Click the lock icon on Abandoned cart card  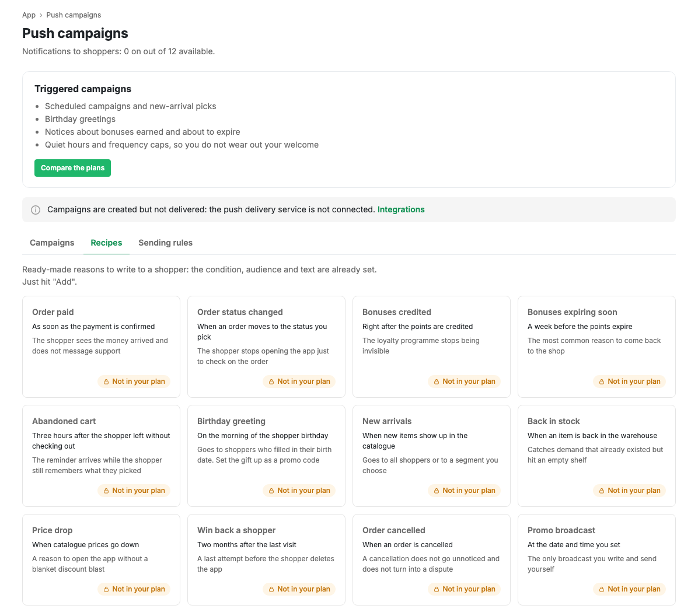point(106,491)
